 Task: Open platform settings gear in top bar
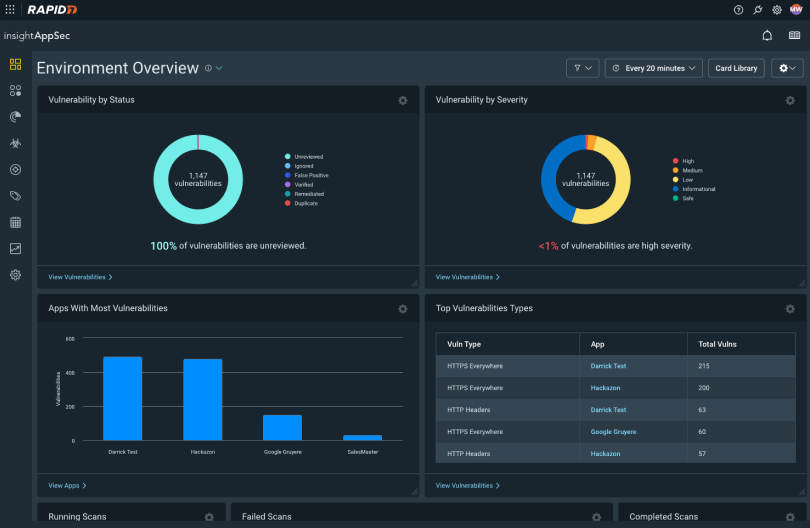coord(776,10)
